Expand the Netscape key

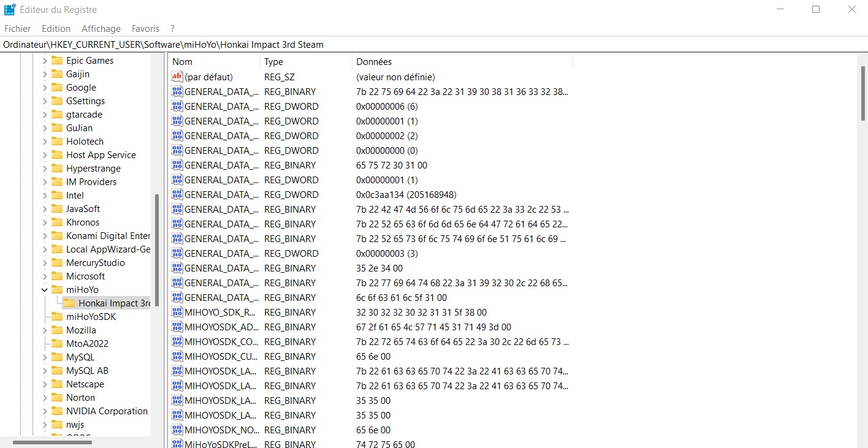click(x=45, y=384)
